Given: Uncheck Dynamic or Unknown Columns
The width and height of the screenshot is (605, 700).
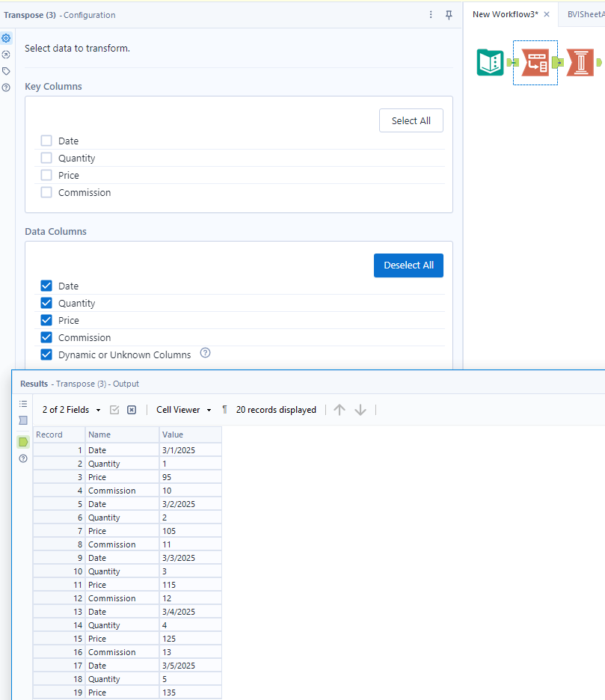Looking at the screenshot, I should click(46, 354).
